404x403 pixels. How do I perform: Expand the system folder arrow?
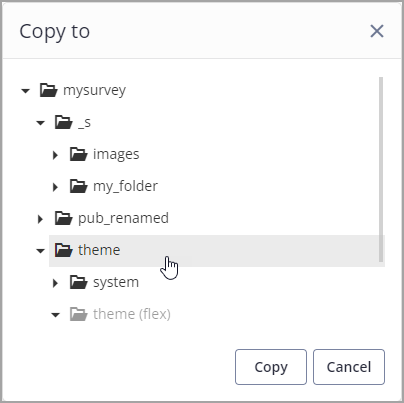pos(56,283)
